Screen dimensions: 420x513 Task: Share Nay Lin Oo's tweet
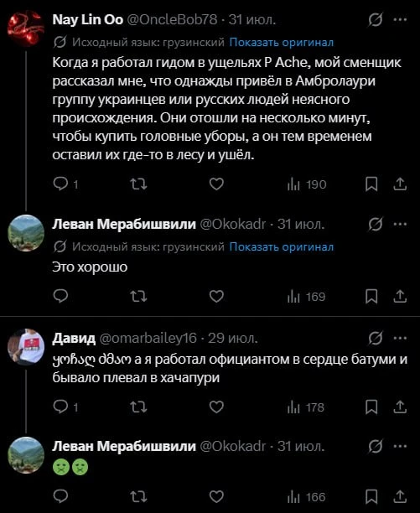tap(400, 184)
